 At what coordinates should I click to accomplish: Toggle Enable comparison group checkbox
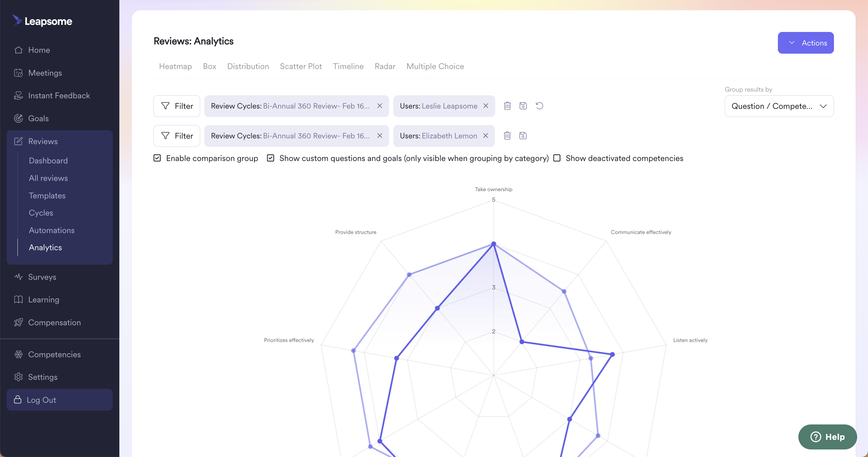(x=157, y=158)
